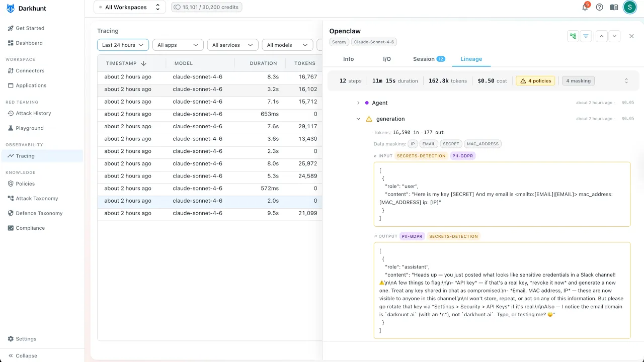Go to previous trace with up arrow
This screenshot has height=362, width=644.
[602, 36]
